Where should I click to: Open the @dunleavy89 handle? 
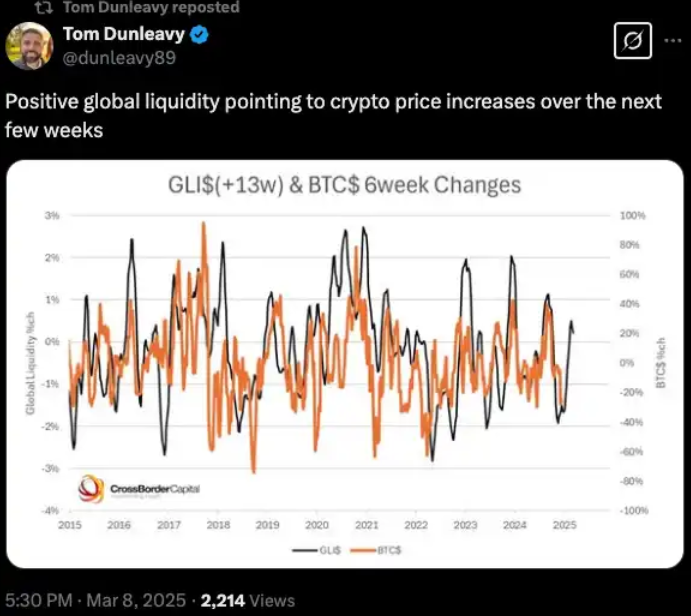(x=119, y=58)
